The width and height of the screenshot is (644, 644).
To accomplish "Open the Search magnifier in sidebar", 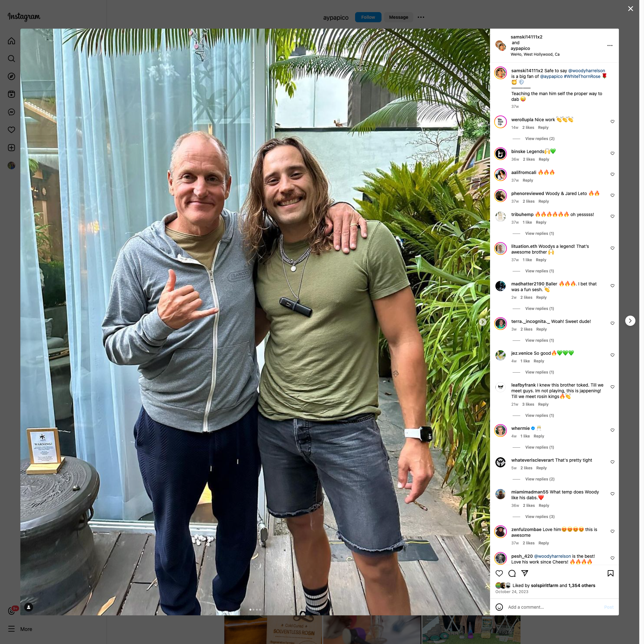I will coord(11,59).
